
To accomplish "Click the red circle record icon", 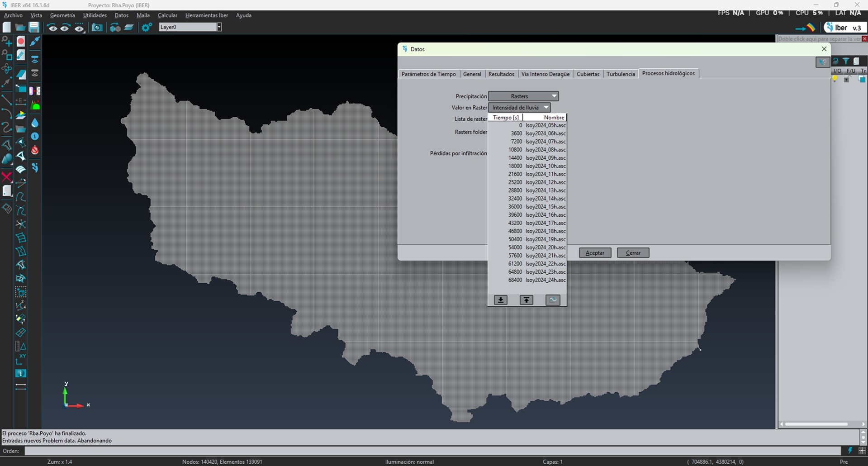I will (x=21, y=42).
